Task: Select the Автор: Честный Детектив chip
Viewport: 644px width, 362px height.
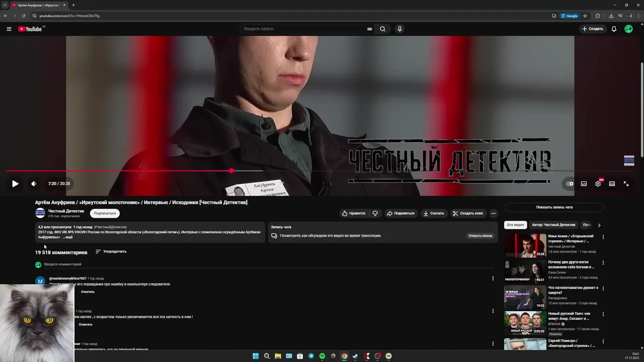Action: coord(553,225)
